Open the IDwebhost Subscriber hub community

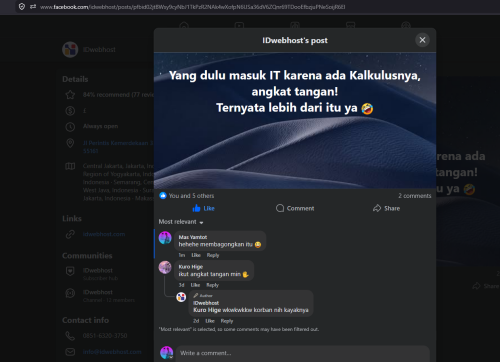tap(100, 274)
